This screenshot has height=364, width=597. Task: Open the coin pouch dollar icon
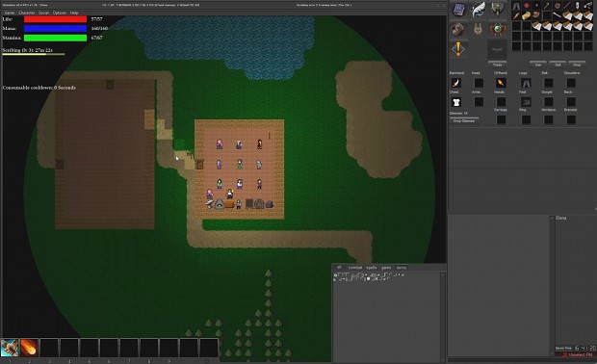tap(458, 29)
